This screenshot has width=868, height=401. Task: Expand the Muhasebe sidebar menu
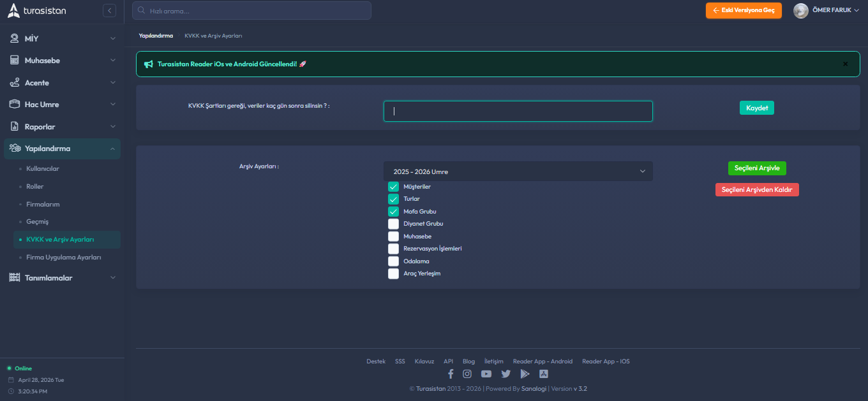62,61
